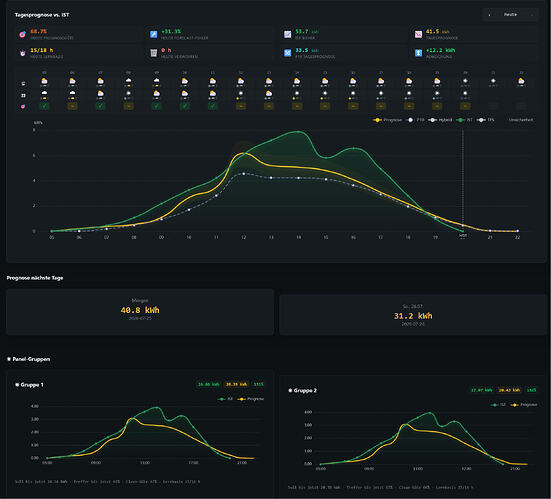This screenshot has height=499, width=551.
Task: Click top-row weather icon for hour 12
Action: pos(241,82)
